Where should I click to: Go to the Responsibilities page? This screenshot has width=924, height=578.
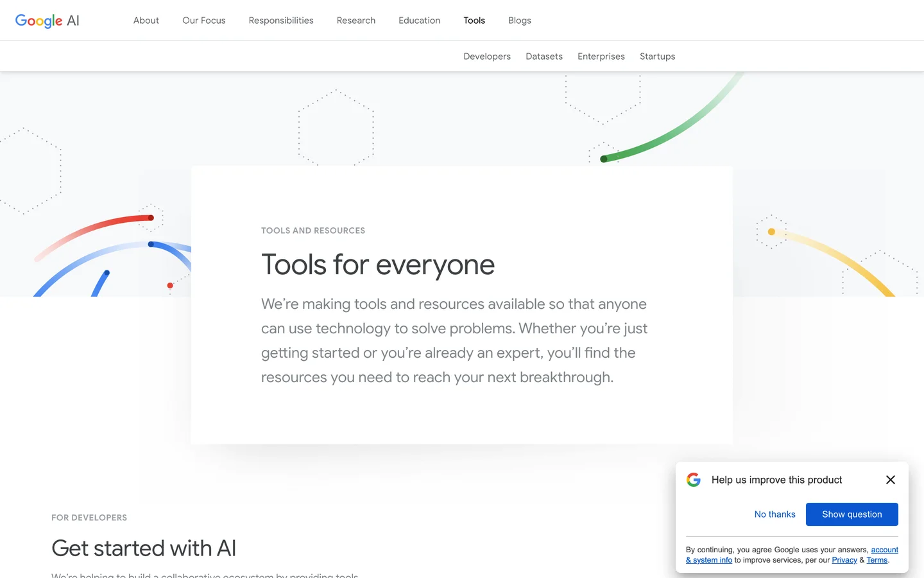281,21
